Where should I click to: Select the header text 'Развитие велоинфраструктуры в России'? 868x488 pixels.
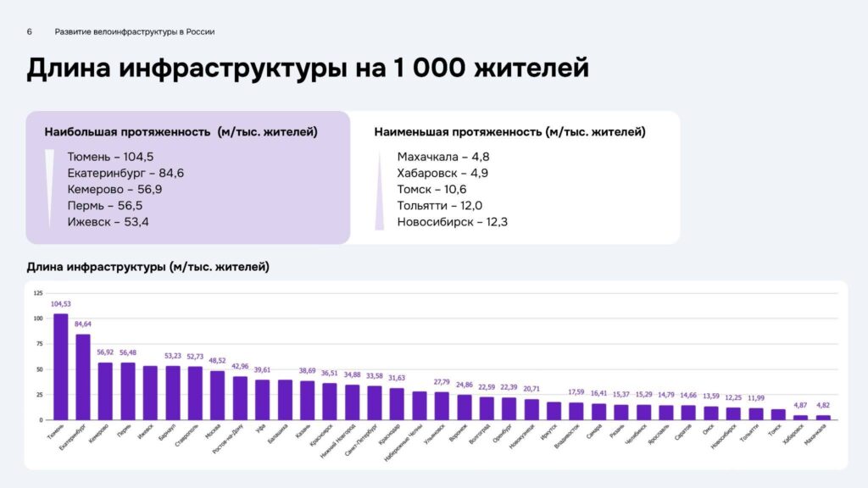(135, 32)
